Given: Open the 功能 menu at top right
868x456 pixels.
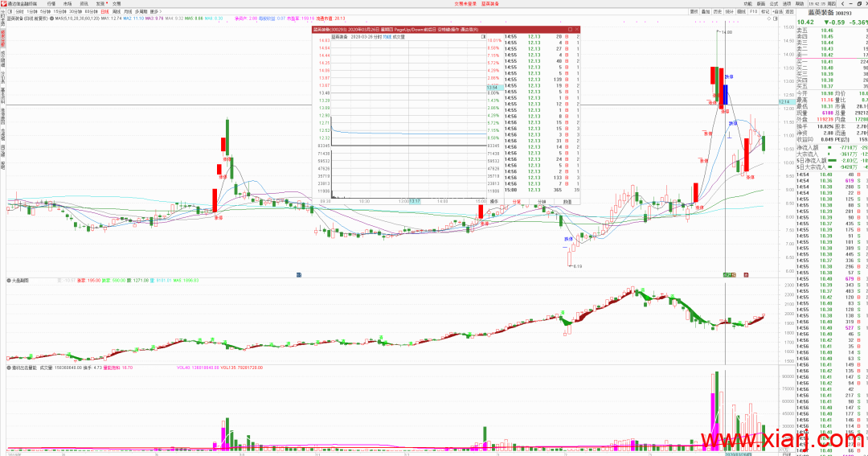Looking at the screenshot, I should pos(748,3).
